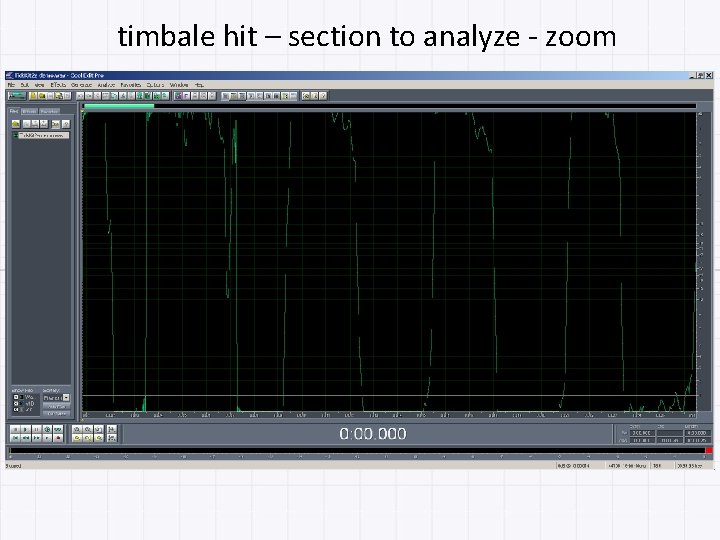Viewport: 720px width, 540px height.
Task: Click the Open File folder icon in the Files panel
Action: [16, 124]
